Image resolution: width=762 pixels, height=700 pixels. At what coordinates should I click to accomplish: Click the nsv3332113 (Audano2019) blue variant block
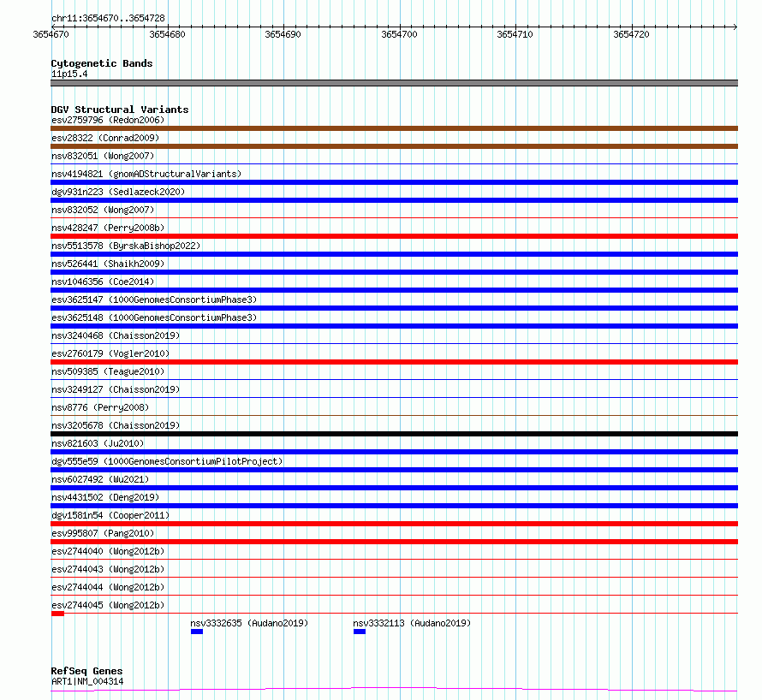360,632
